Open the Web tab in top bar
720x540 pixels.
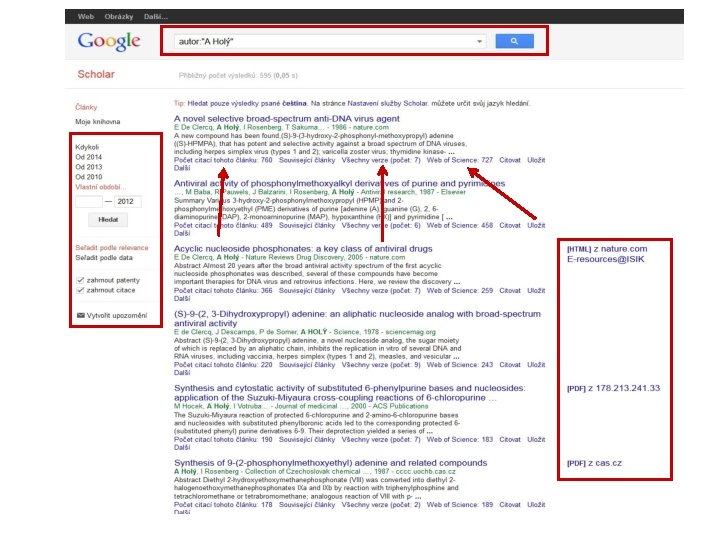click(85, 17)
